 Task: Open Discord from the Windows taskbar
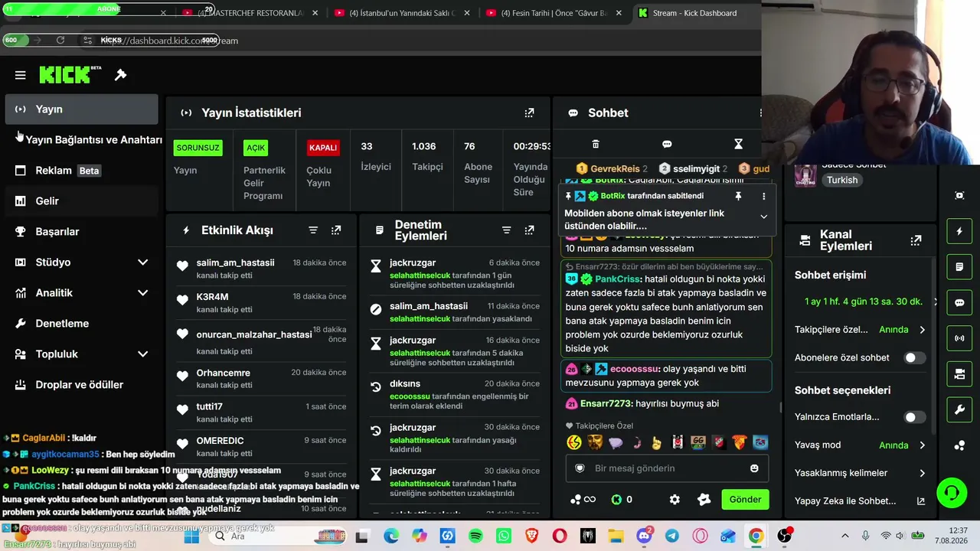[644, 536]
